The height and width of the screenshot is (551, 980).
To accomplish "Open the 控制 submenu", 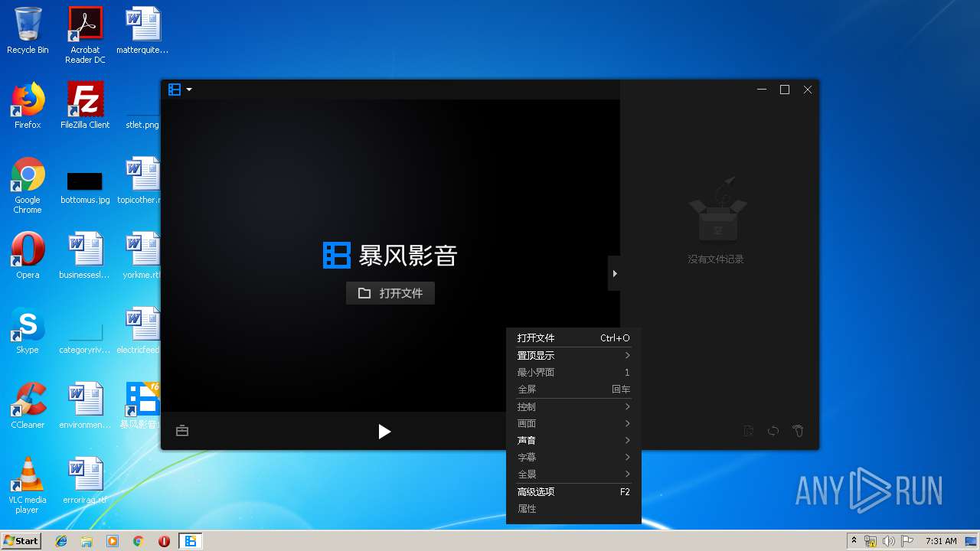I will tap(573, 407).
